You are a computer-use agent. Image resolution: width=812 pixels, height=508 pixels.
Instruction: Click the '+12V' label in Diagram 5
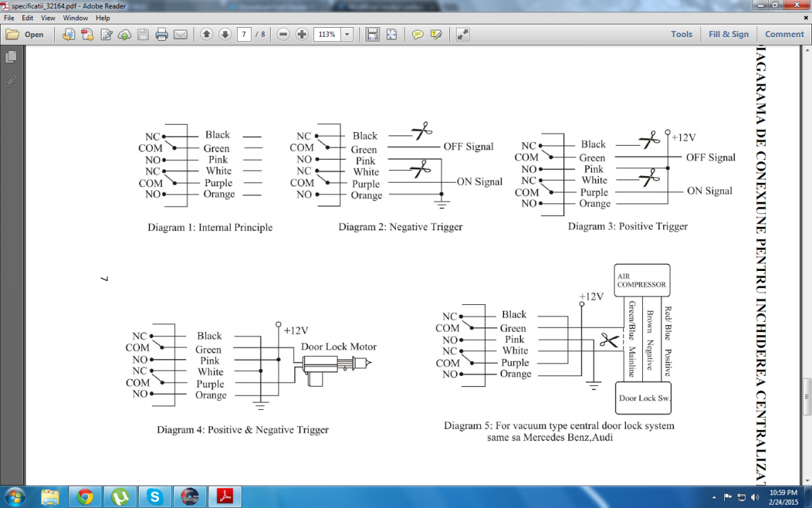[591, 297]
